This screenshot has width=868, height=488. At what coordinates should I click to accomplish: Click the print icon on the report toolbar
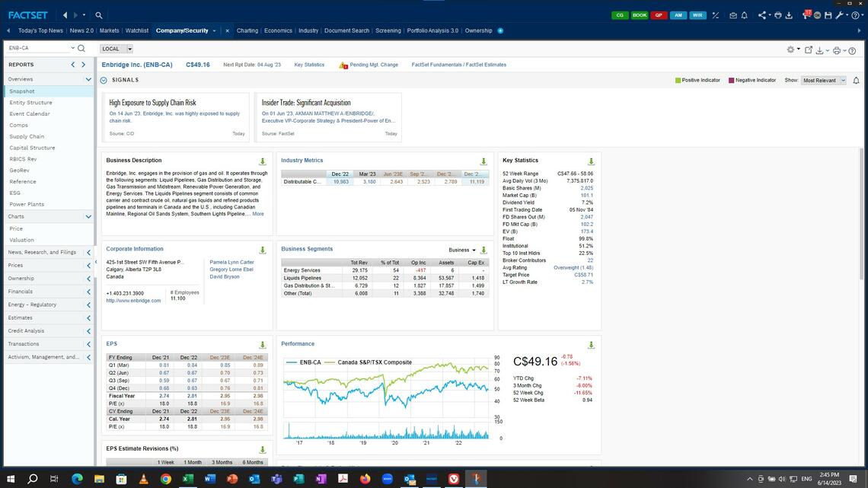838,50
